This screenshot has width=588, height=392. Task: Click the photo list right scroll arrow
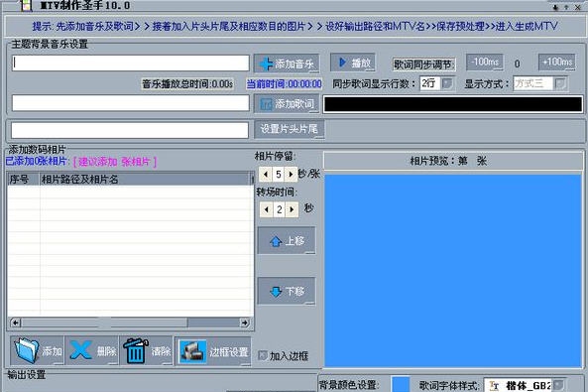pyautogui.click(x=244, y=323)
